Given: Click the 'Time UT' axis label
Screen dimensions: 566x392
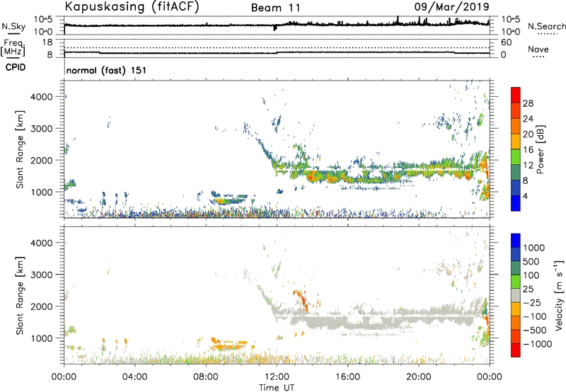Looking at the screenshot, I should tap(277, 388).
